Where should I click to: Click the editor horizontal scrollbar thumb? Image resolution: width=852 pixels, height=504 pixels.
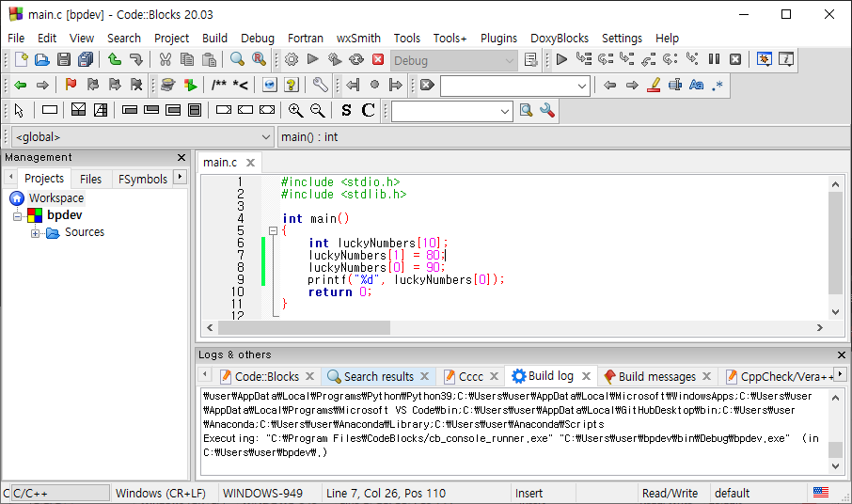pos(304,327)
